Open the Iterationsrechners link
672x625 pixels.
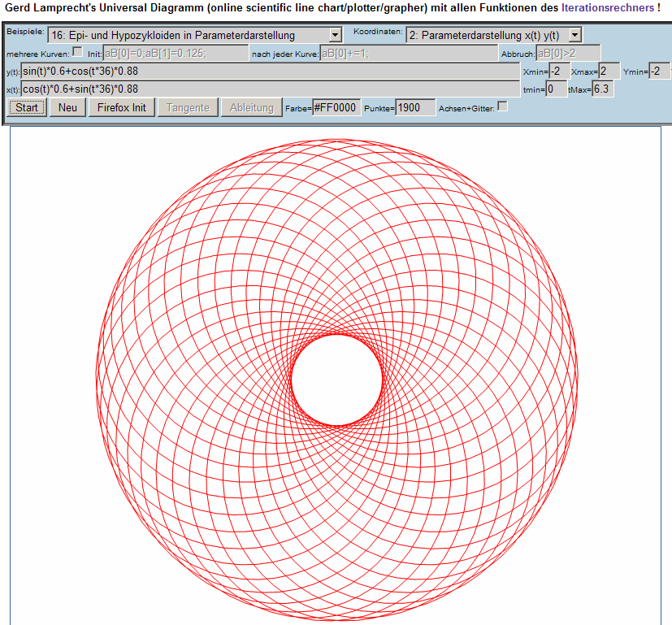pyautogui.click(x=608, y=7)
